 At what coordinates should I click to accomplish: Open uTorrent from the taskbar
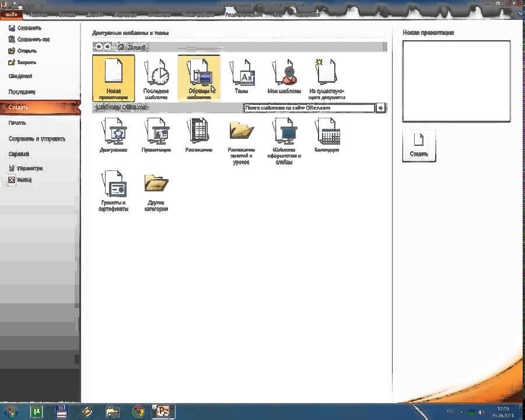37,412
